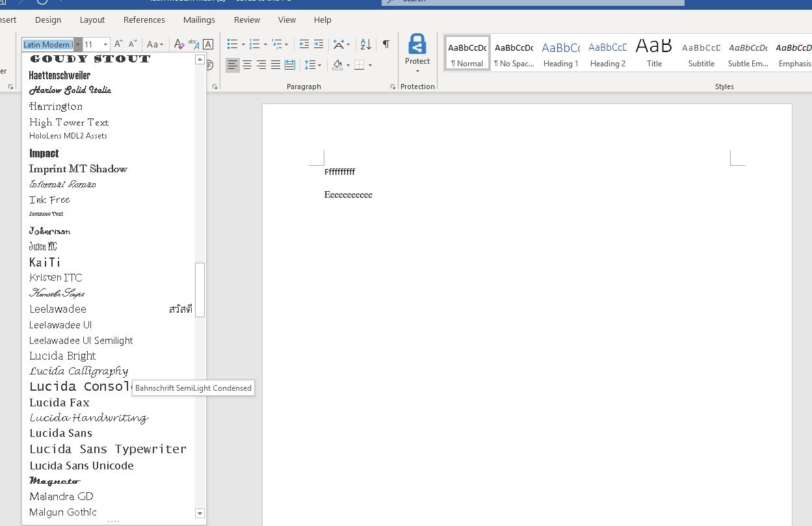Click the font list scrollbar thumb
The height and width of the screenshot is (526, 812).
coord(200,289)
